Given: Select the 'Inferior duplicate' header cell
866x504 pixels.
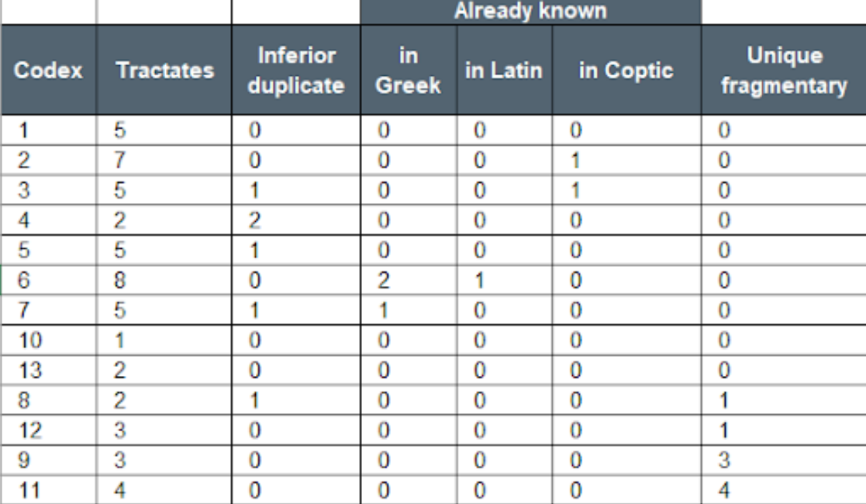Looking at the screenshot, I should [296, 71].
